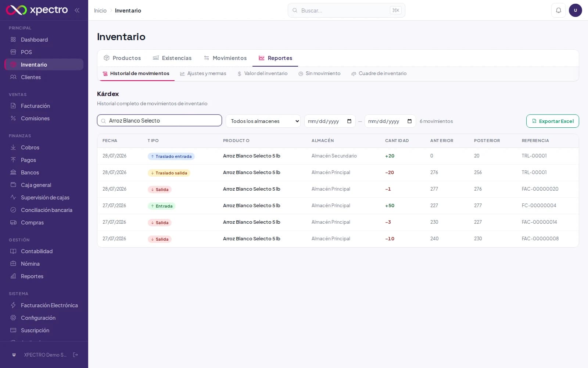Go to Inicio breadcrumb link
Image resolution: width=588 pixels, height=368 pixels.
[100, 11]
